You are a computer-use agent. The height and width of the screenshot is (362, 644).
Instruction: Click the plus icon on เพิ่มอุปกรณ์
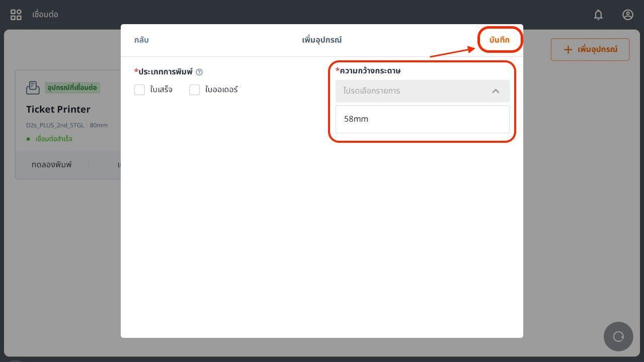pyautogui.click(x=568, y=49)
